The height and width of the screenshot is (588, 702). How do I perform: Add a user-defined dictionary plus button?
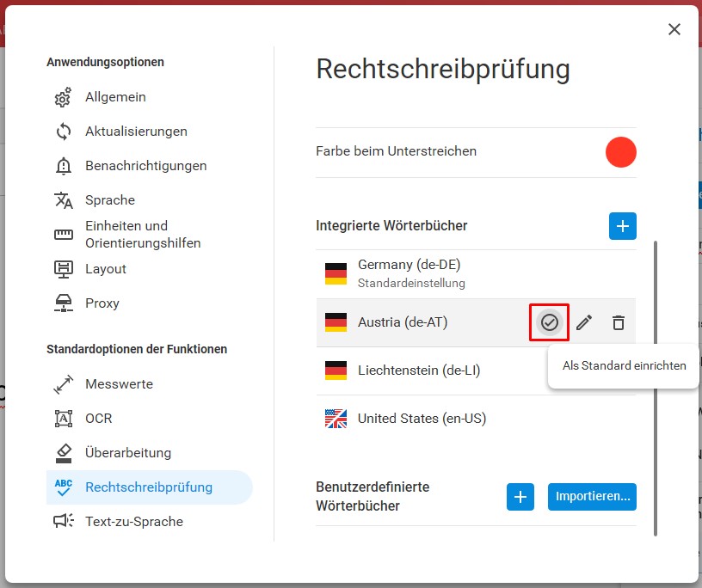520,497
